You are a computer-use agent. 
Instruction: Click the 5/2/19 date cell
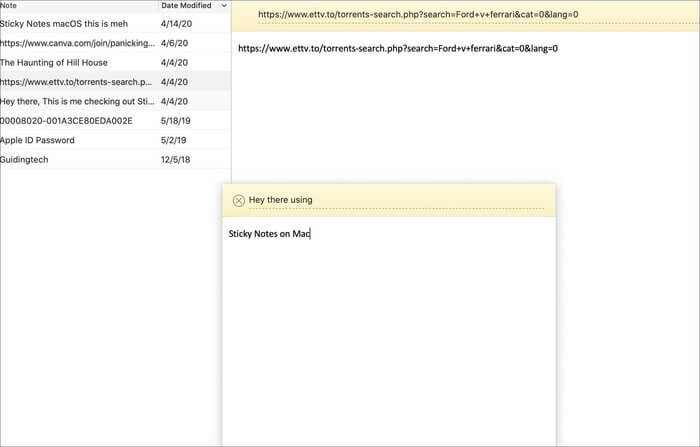coord(174,140)
